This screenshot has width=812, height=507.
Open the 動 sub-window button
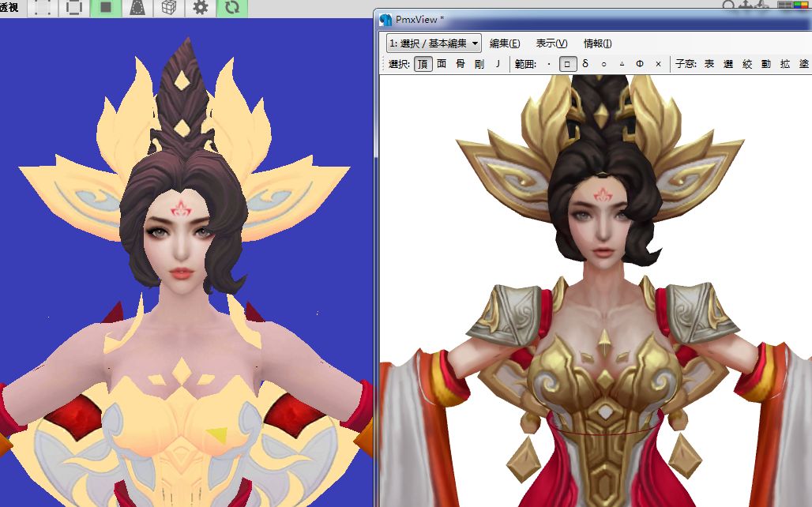click(766, 64)
